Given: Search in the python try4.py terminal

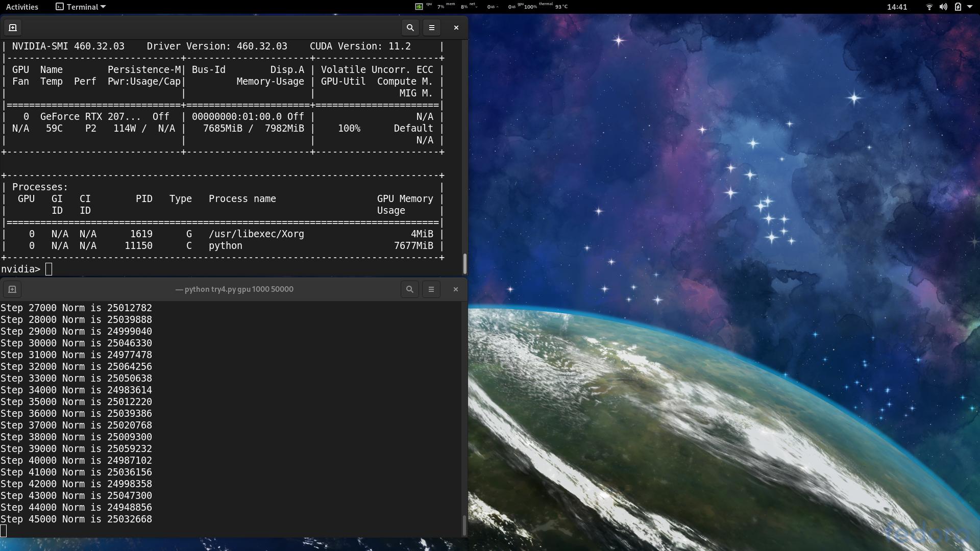Looking at the screenshot, I should (409, 289).
